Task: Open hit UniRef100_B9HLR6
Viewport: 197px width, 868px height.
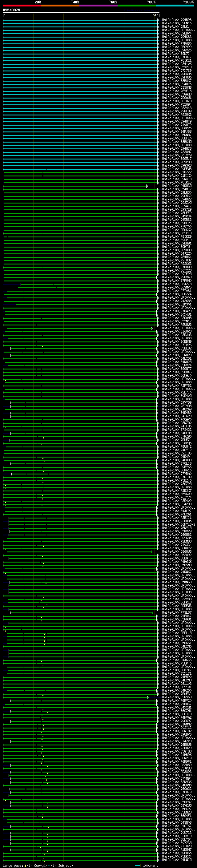Action: (177, 223)
